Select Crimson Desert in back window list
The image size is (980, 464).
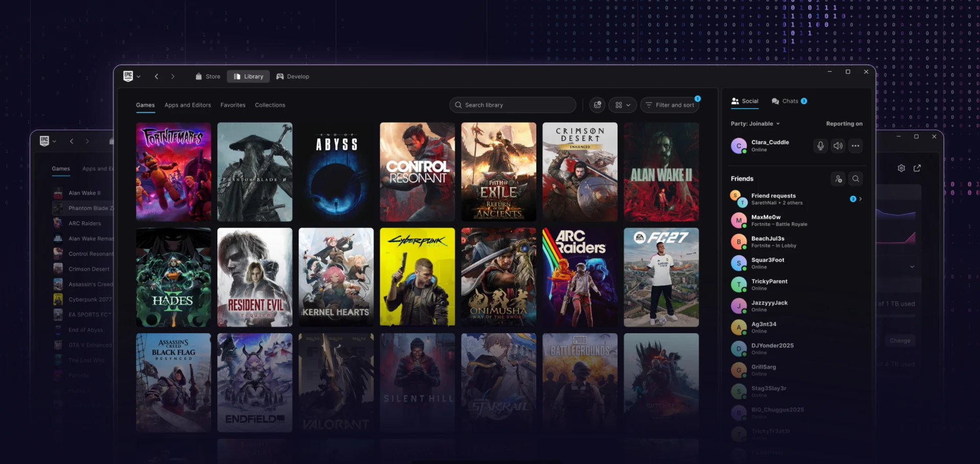83,269
